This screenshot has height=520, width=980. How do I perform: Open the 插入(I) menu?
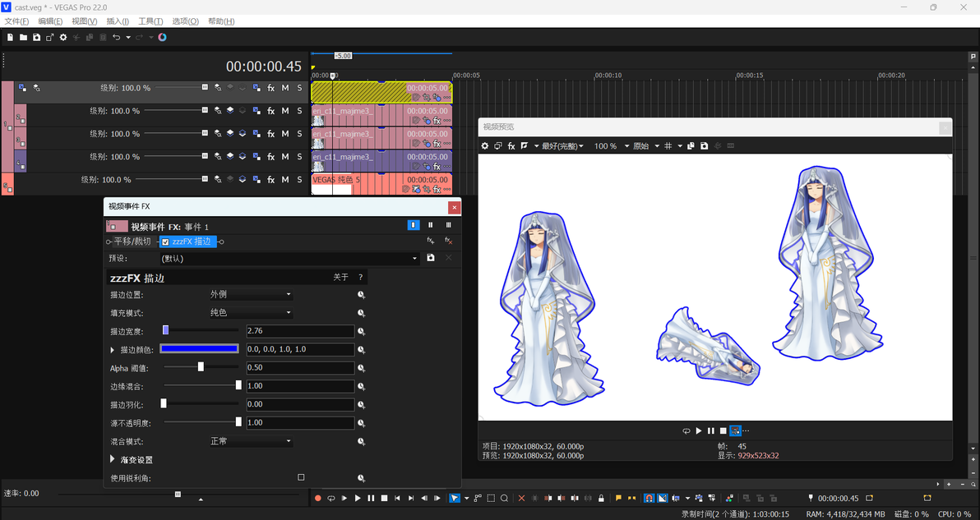[118, 21]
